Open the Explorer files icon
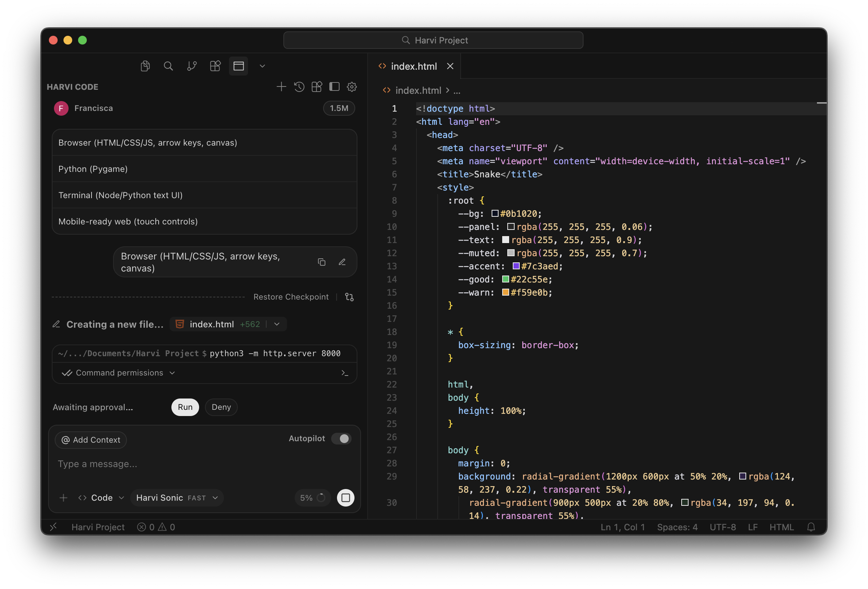 point(145,66)
